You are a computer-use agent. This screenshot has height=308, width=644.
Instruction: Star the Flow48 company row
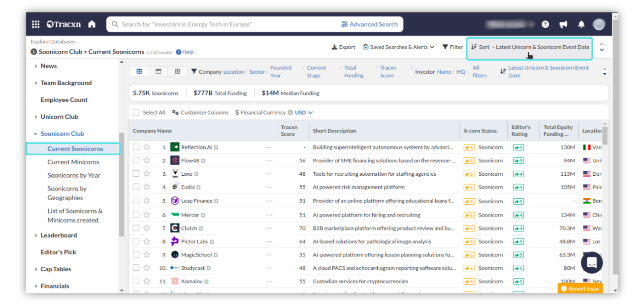[x=147, y=161]
